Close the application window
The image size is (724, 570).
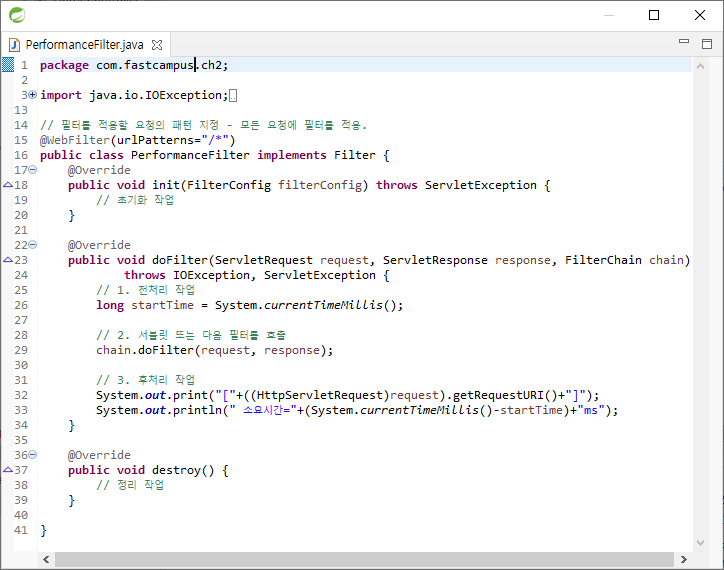(700, 15)
